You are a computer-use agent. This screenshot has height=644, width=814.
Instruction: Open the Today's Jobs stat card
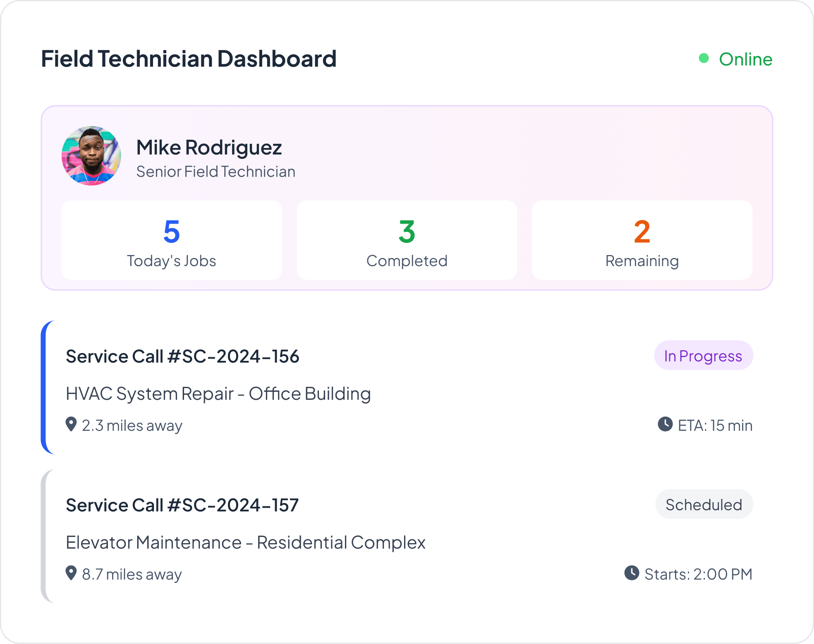172,240
